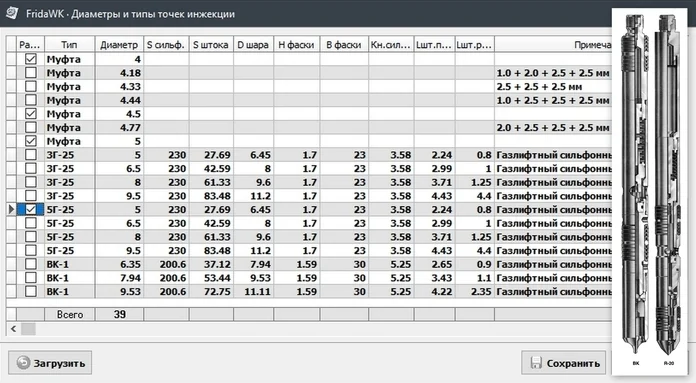Tick the 5Г-25 diameter 9.5 checkbox
The height and width of the screenshot is (383, 696).
[x=31, y=250]
